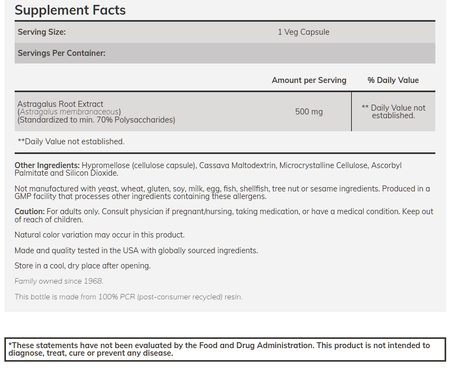450x372 pixels.
Task: Click the Daily Value not established table cell
Action: [x=394, y=112]
